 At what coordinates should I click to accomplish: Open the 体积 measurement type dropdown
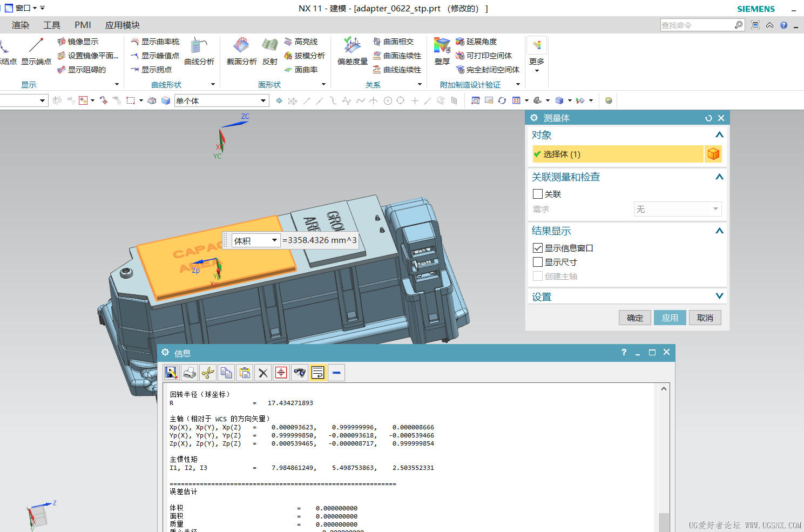(255, 240)
